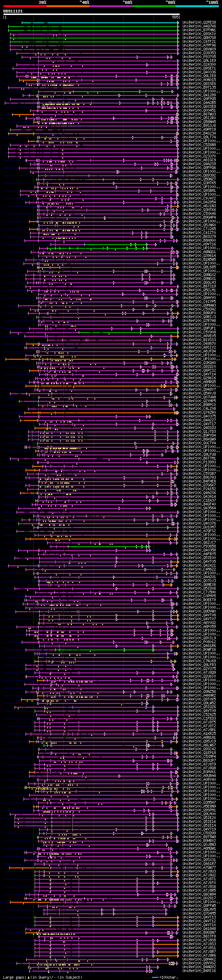Select the UniRef100_Q9LIE9 entry
The height and width of the screenshot is (980, 222).
tap(199, 60)
